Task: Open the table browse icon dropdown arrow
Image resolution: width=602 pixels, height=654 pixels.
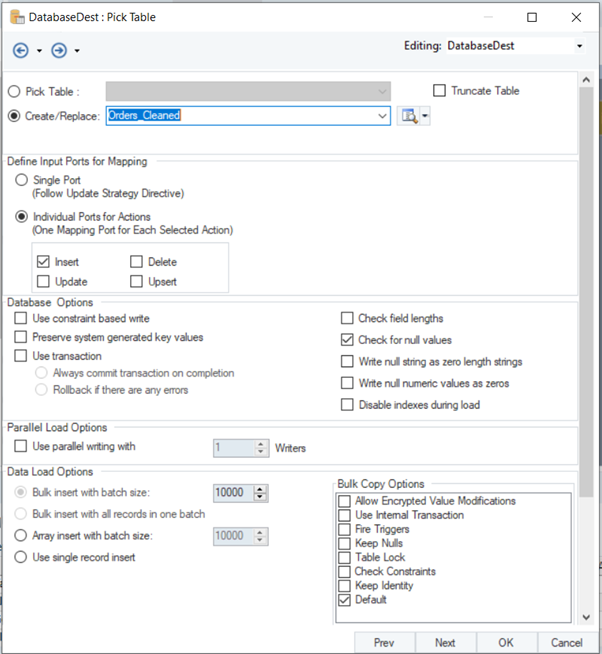Action: pyautogui.click(x=425, y=117)
